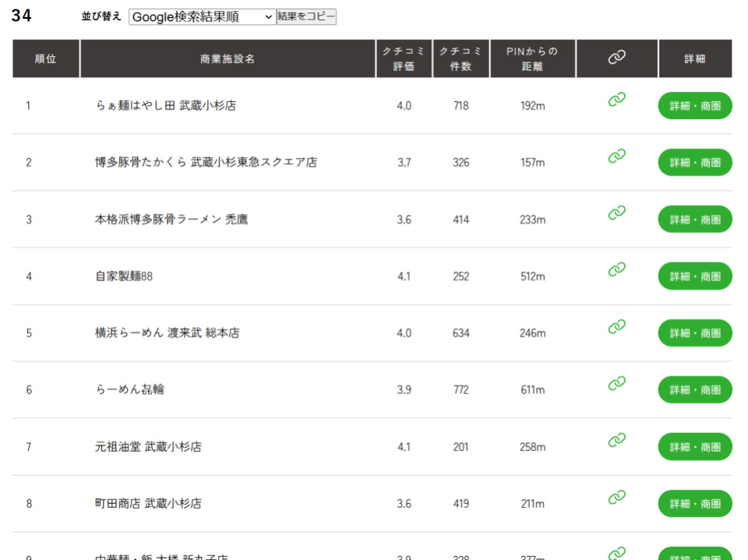Click the distance value 258m
This screenshot has width=748, height=560.
532,447
